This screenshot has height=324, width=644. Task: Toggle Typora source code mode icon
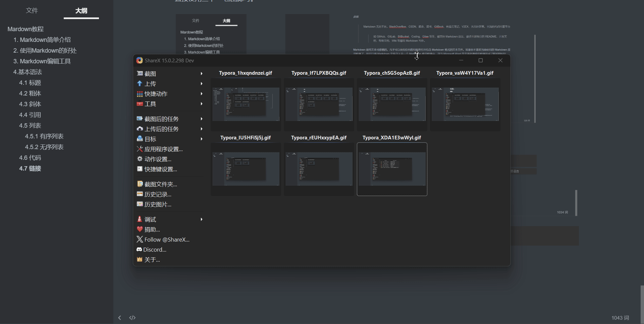pos(132,318)
